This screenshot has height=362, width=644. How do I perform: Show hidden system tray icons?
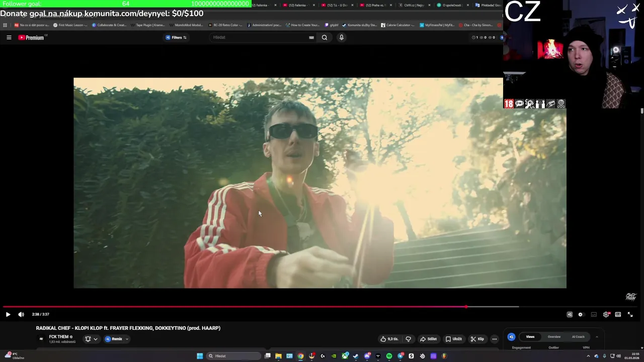[x=588, y=356]
